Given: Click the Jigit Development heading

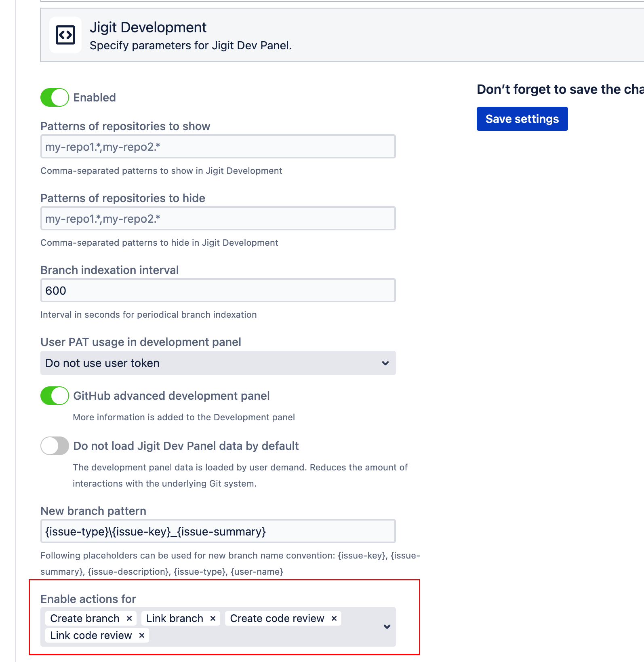Looking at the screenshot, I should click(x=148, y=27).
